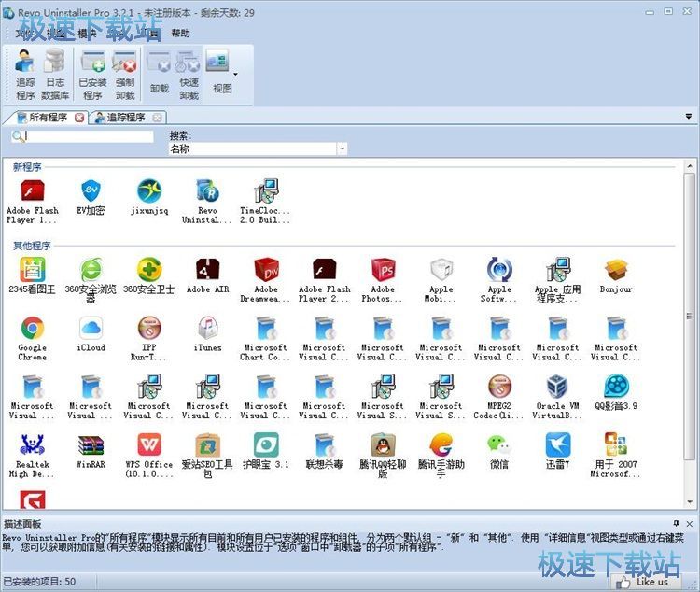
Task: Click the program list scrollbar up arrow
Action: pos(690,166)
